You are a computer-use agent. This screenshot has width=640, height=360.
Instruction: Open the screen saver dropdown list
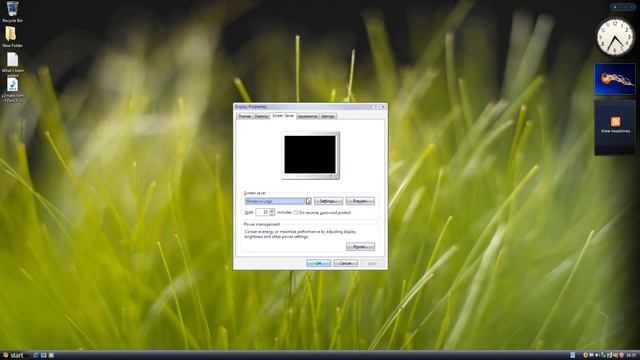click(x=309, y=201)
